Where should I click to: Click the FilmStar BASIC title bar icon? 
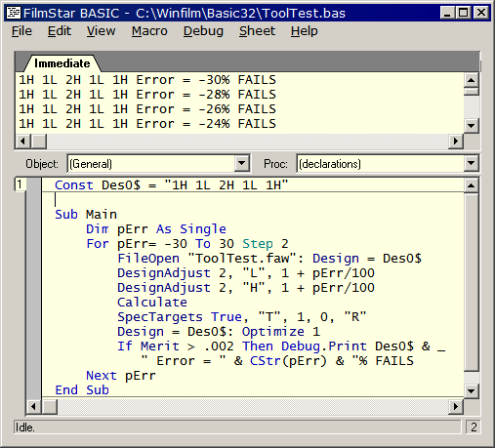[14, 13]
